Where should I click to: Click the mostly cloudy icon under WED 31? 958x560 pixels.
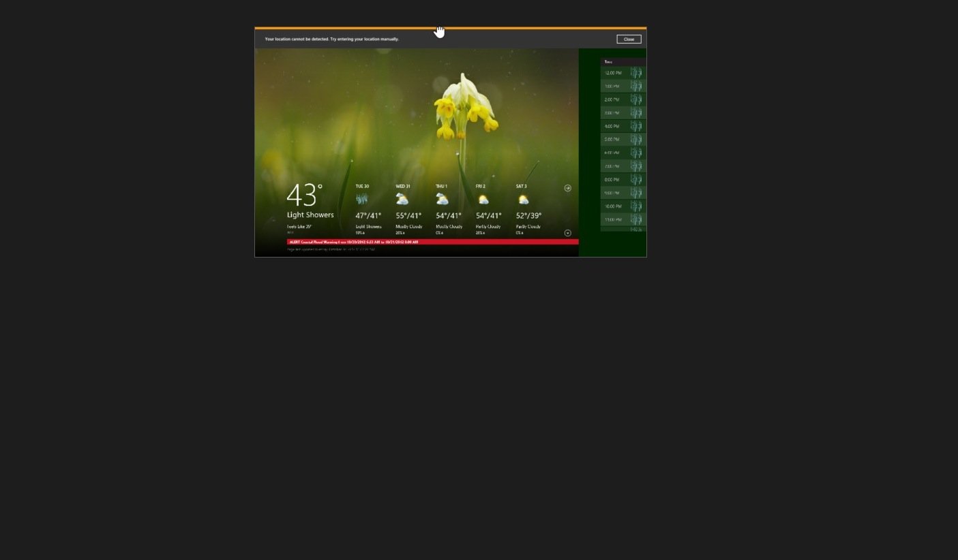pos(402,199)
